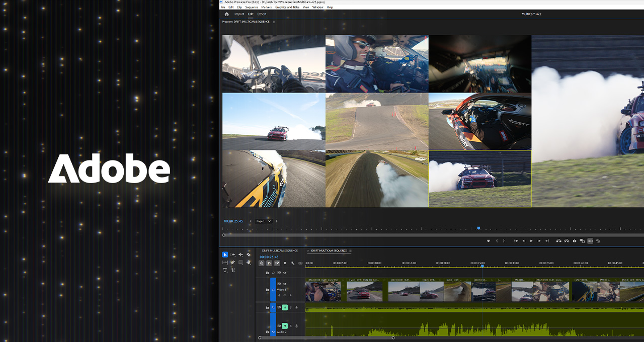This screenshot has width=644, height=342.
Task: Switch to the Import tab
Action: 238,14
